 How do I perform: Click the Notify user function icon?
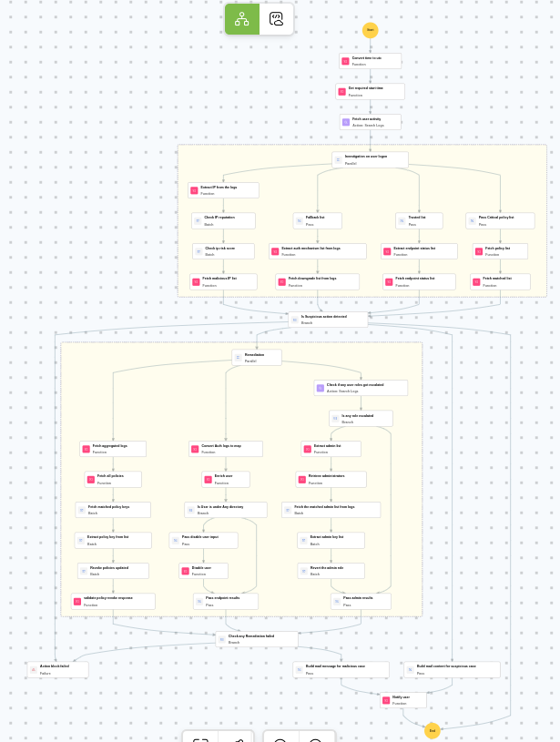pos(386,700)
